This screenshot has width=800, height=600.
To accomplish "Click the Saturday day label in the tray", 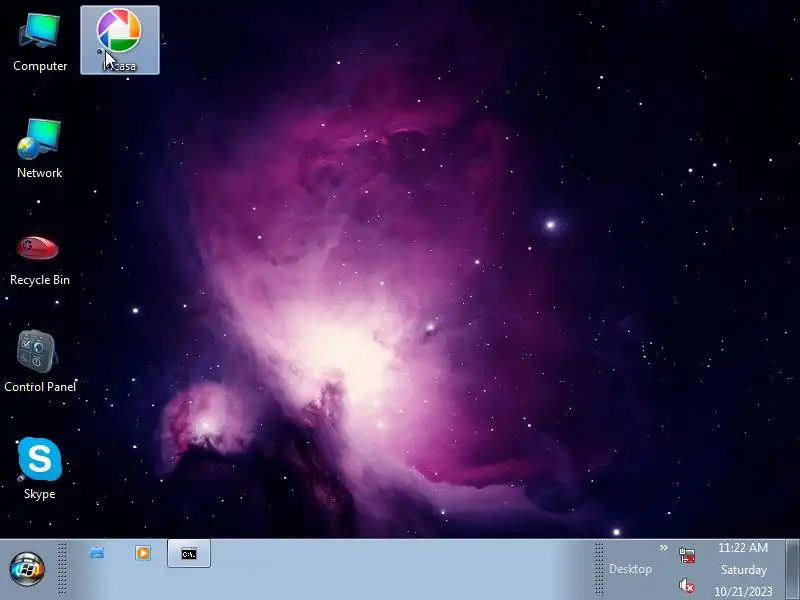I will (743, 570).
